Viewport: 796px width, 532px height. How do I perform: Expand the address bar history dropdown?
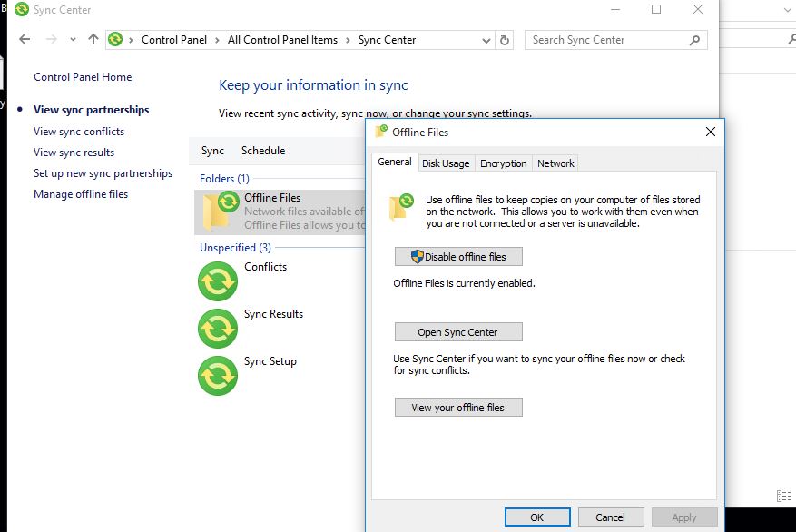[x=486, y=40]
